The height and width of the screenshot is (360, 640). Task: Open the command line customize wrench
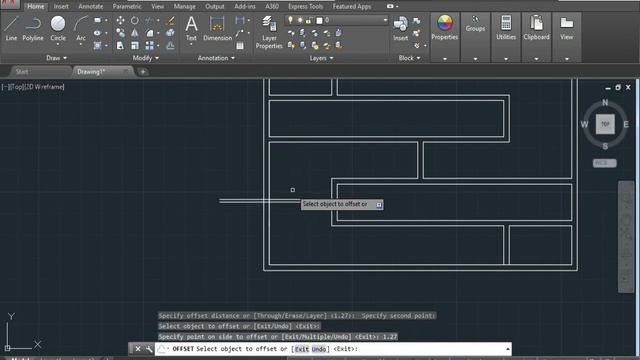(x=149, y=349)
